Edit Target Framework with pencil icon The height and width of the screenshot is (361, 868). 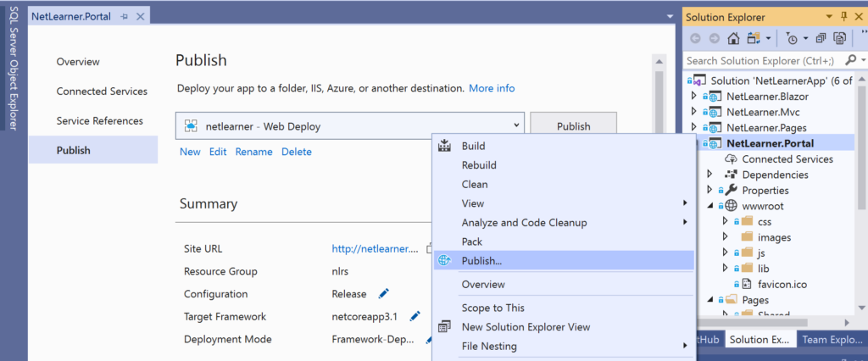pyautogui.click(x=415, y=317)
